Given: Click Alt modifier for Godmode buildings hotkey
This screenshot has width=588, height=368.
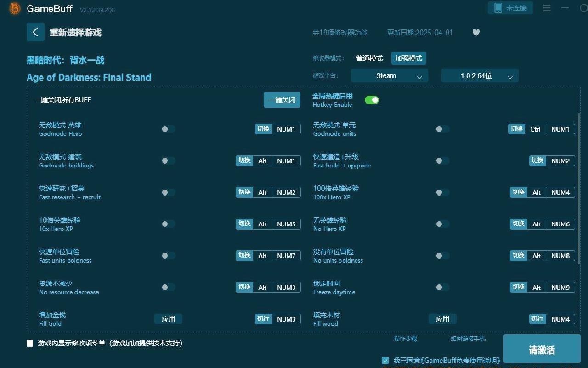Looking at the screenshot, I should [262, 161].
